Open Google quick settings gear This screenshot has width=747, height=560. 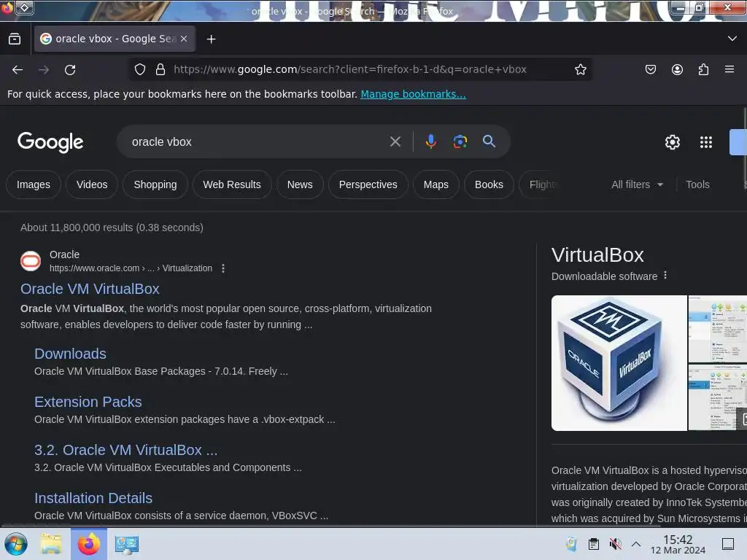(672, 142)
